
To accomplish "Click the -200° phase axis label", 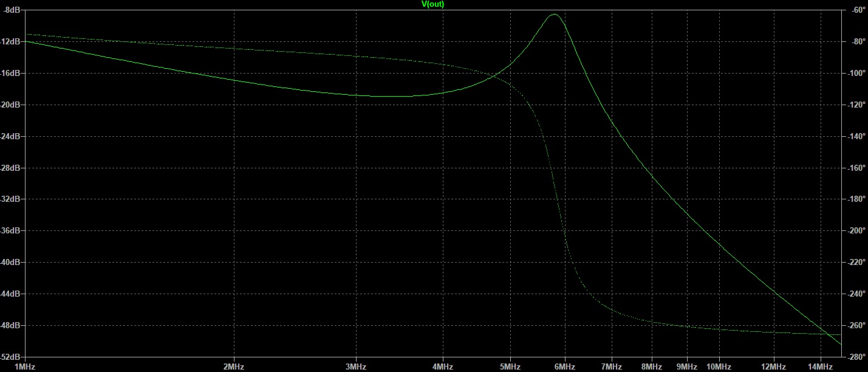I will (x=856, y=231).
